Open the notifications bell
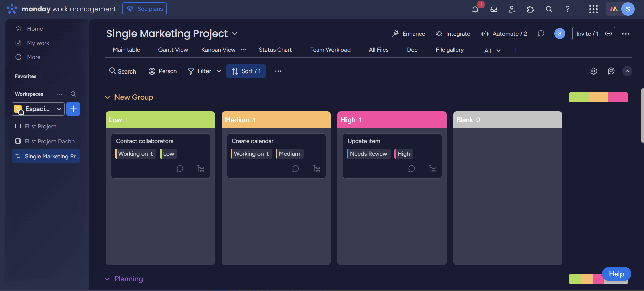The image size is (644, 291). [475, 9]
